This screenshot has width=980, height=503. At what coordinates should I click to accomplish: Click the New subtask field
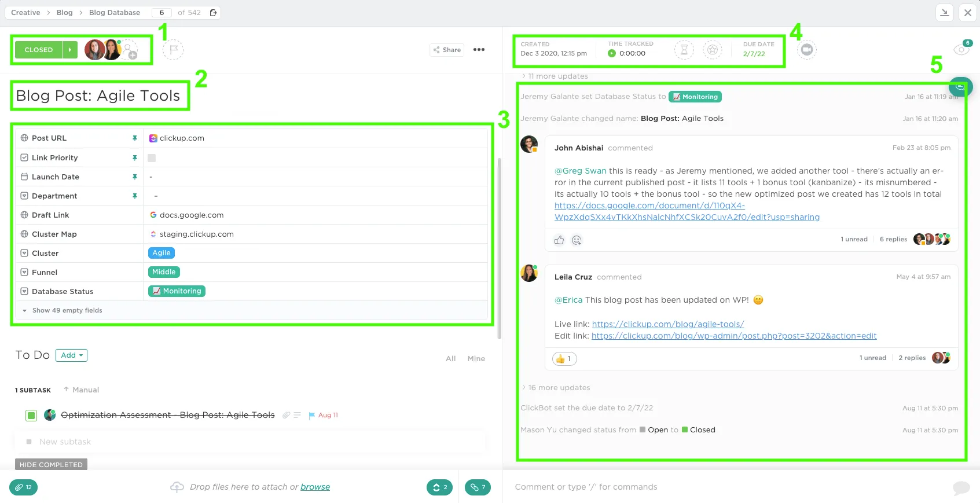(x=250, y=442)
